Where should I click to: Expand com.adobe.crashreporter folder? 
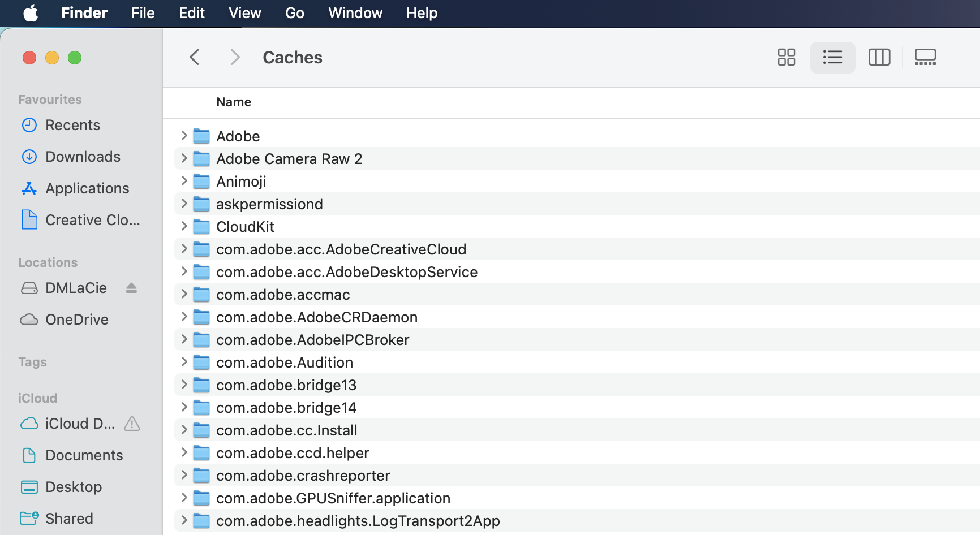(184, 475)
